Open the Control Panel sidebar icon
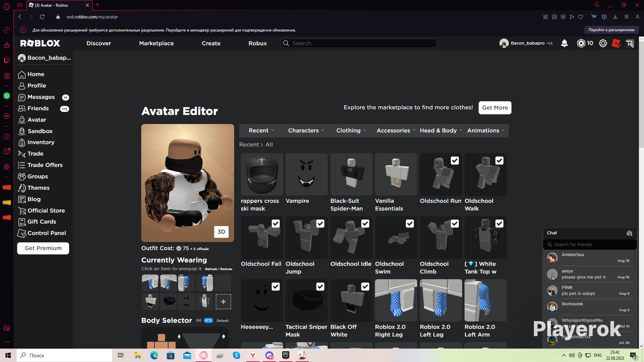644x362 pixels. point(22,233)
